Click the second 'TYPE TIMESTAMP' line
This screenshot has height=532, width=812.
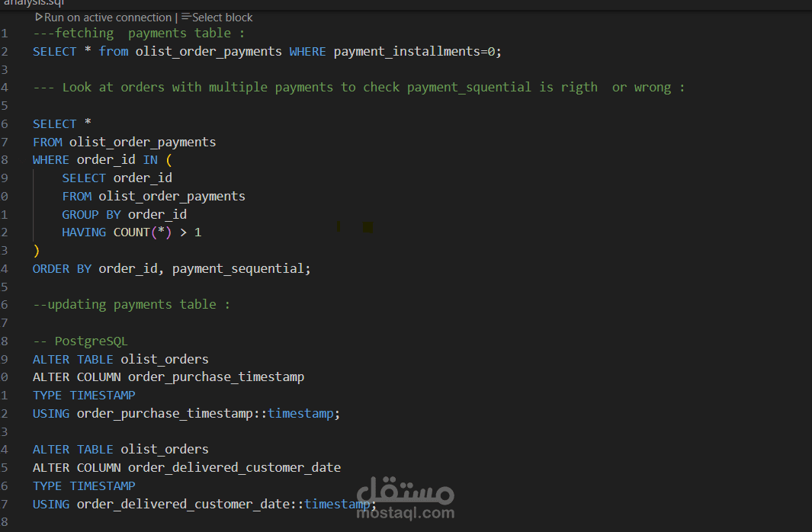[x=84, y=486]
